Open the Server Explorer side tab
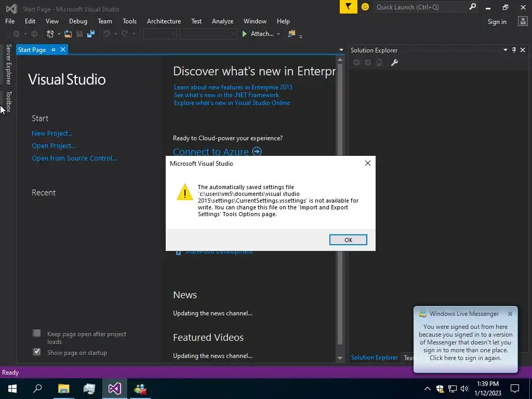Viewport: 532px width, 399px height. [8, 64]
